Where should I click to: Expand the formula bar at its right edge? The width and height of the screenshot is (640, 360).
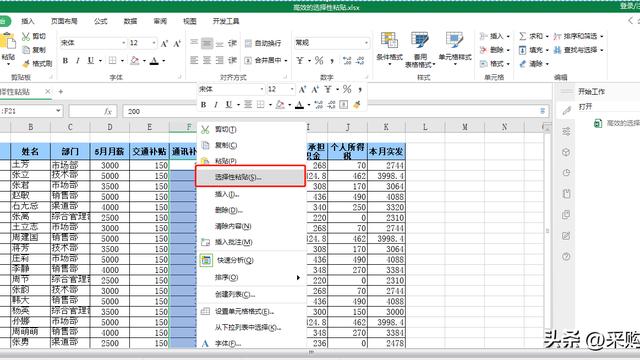(x=542, y=111)
